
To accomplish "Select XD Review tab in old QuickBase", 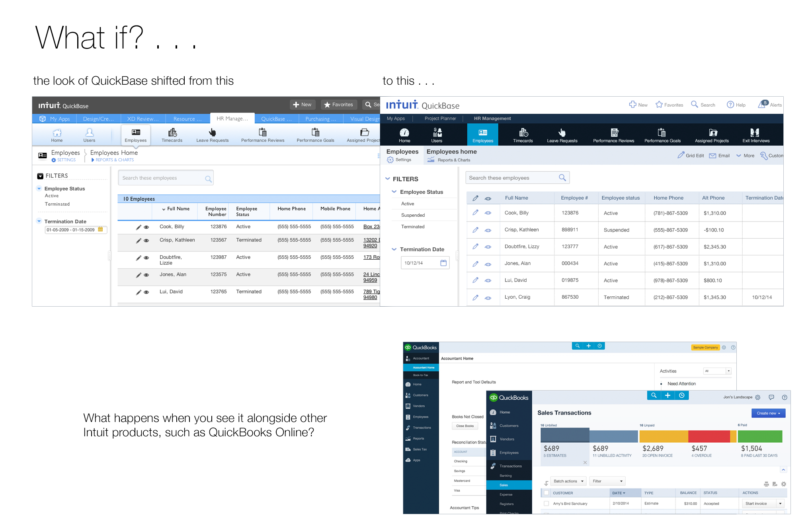I will point(143,119).
